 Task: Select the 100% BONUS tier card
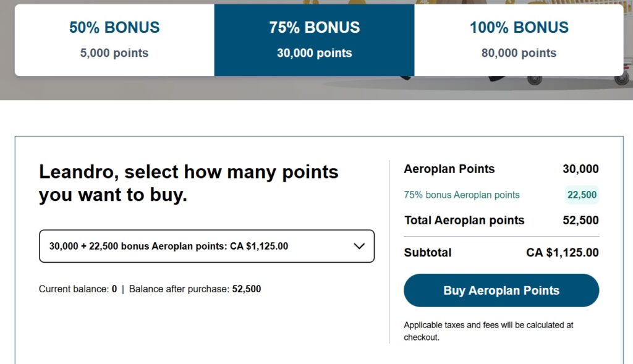pos(519,40)
